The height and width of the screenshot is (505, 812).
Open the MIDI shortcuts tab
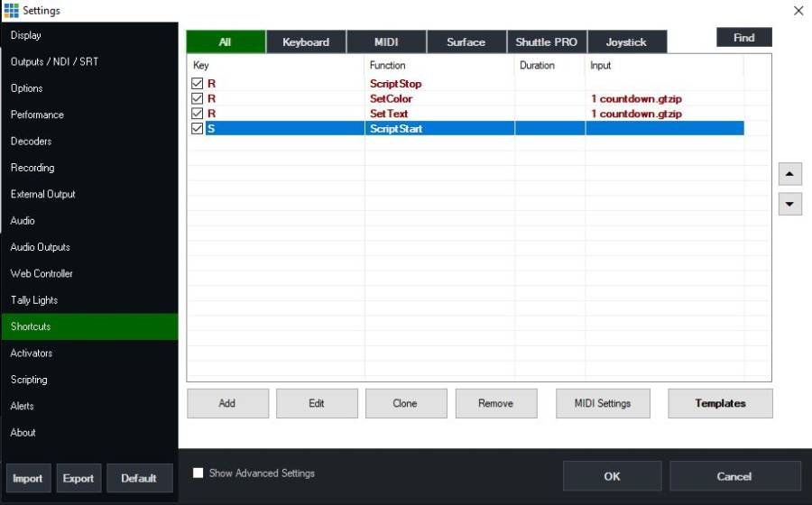386,42
